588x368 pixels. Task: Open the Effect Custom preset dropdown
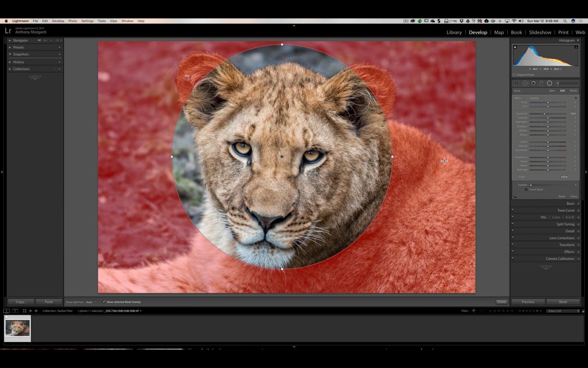[x=534, y=98]
